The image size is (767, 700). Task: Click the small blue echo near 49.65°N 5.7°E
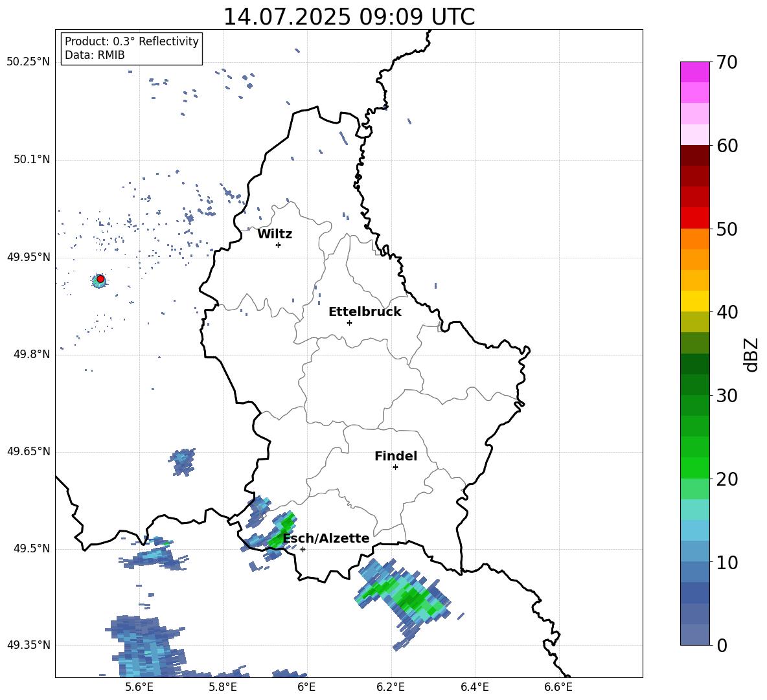point(183,462)
